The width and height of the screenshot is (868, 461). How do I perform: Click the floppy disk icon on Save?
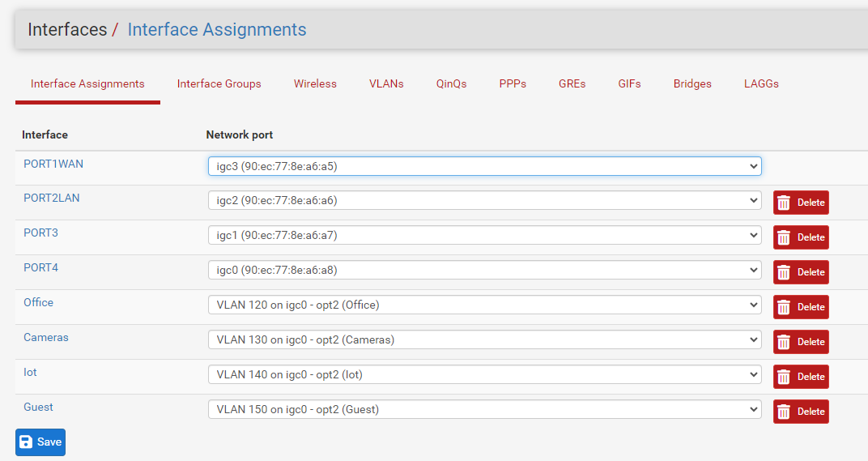26,442
